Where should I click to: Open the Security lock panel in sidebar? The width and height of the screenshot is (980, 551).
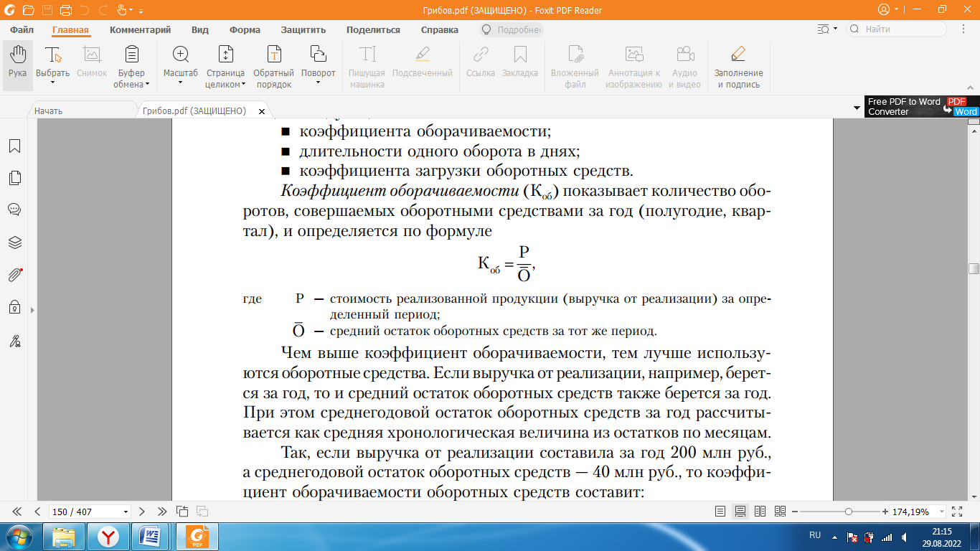tap(14, 308)
